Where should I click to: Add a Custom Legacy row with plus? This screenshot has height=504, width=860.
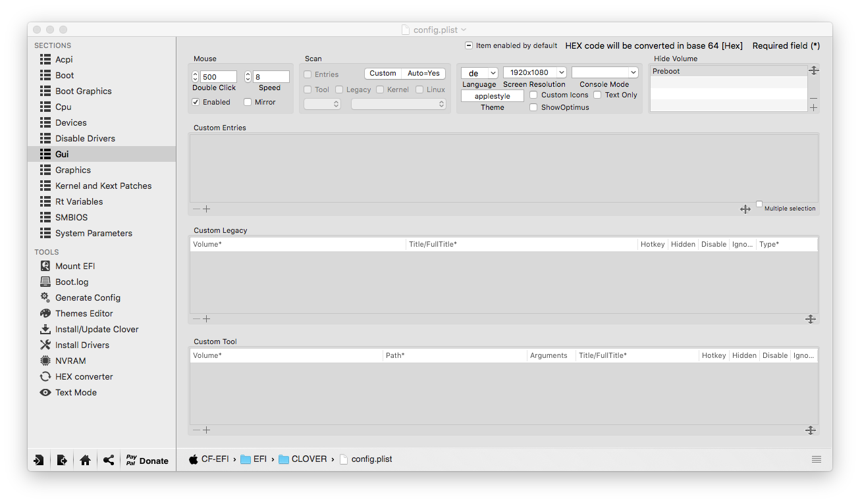(x=206, y=319)
